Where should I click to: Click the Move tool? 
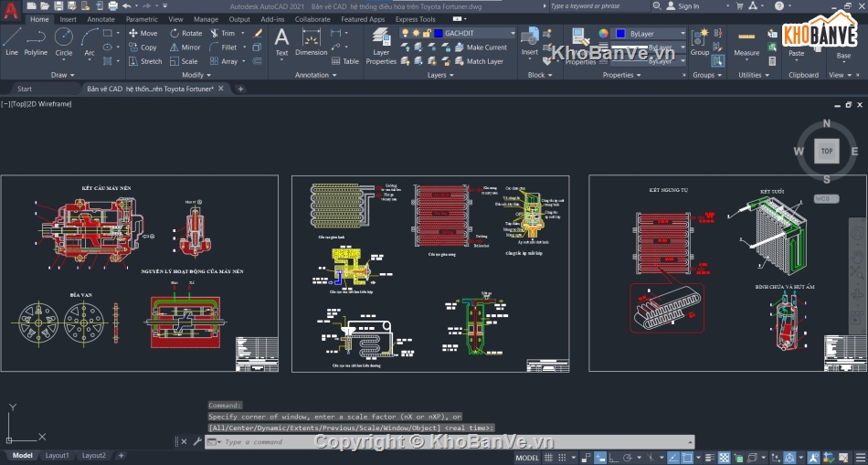(x=143, y=33)
